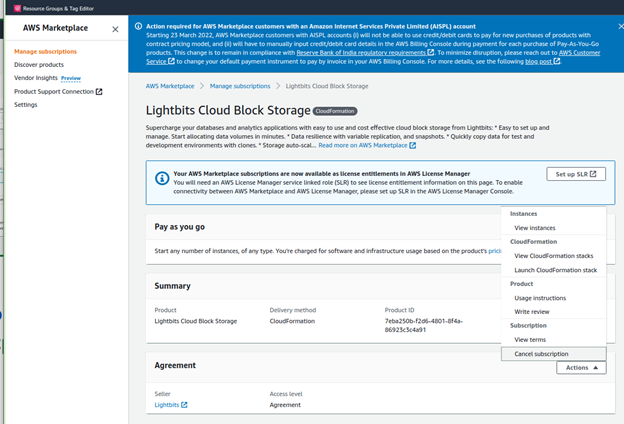Click external icon after Read more link
Image resolution: width=624 pixels, height=424 pixels.
click(413, 145)
